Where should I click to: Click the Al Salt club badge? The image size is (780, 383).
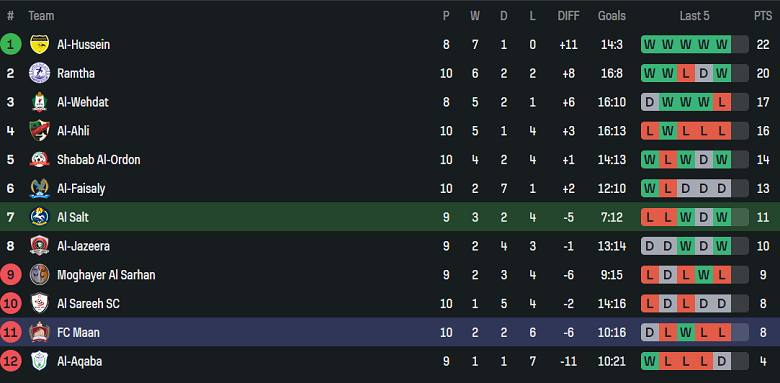click(39, 217)
